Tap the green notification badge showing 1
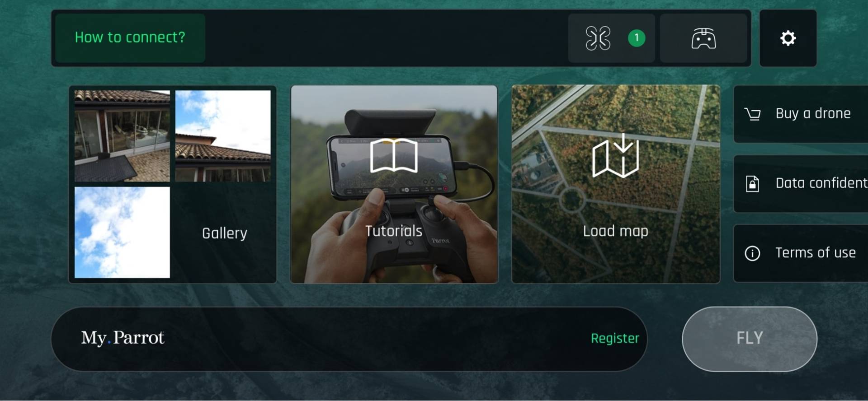The height and width of the screenshot is (401, 868). point(637,38)
